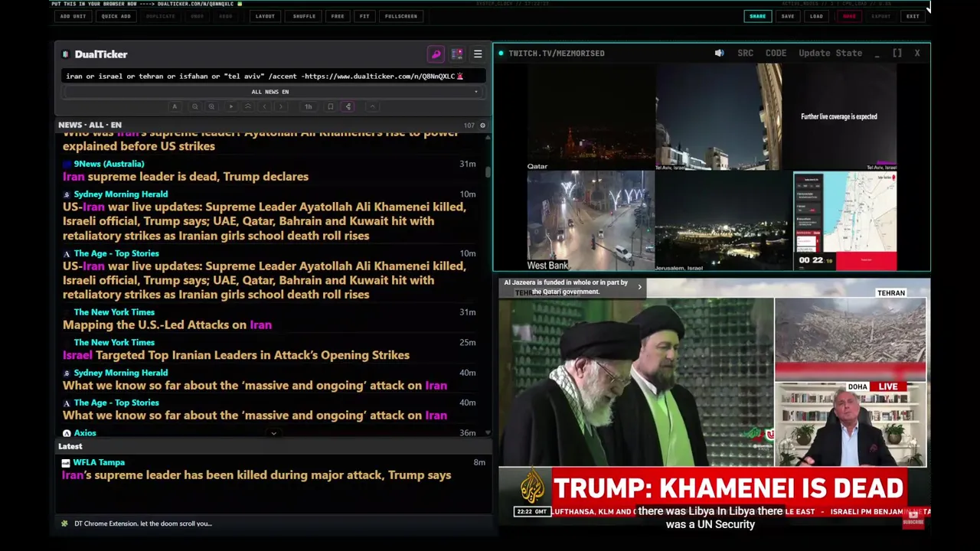Click the play arrow icon in ticker toolbar

coord(231,107)
